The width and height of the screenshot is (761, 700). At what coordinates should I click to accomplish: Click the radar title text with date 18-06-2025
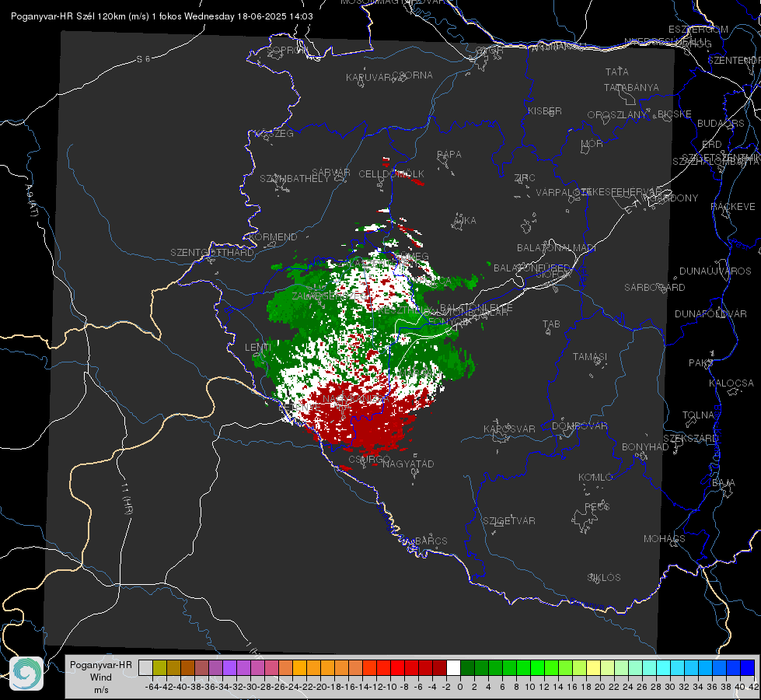(x=162, y=16)
